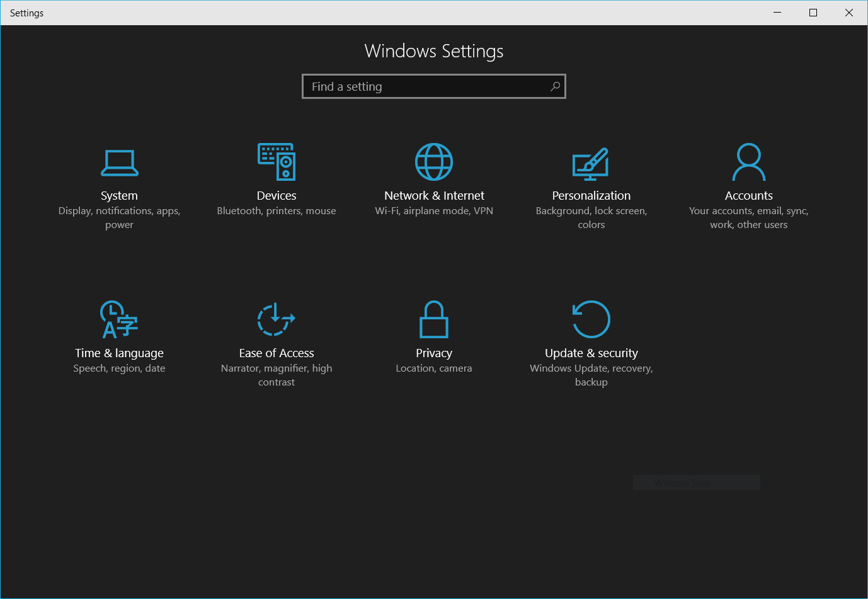This screenshot has height=599, width=868.
Task: Maximize the Settings window
Action: click(813, 13)
